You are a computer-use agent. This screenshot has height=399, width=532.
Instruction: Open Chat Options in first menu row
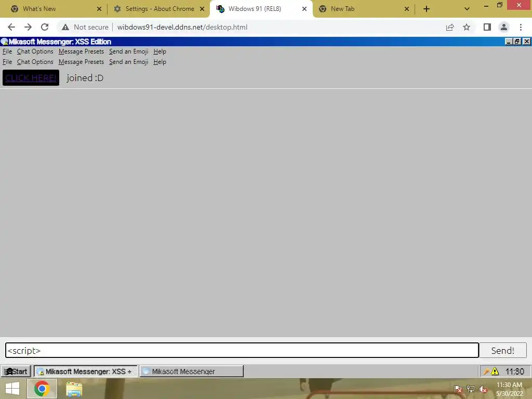[x=35, y=51]
